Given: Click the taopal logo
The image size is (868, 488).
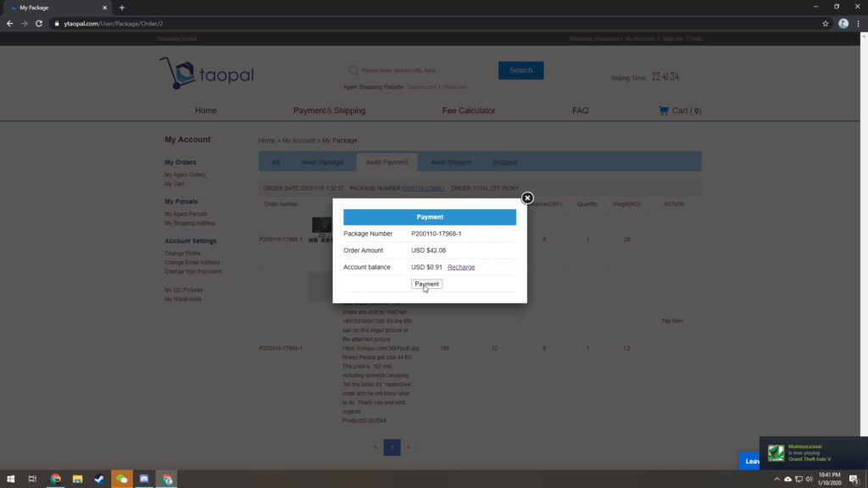Looking at the screenshot, I should [x=207, y=73].
